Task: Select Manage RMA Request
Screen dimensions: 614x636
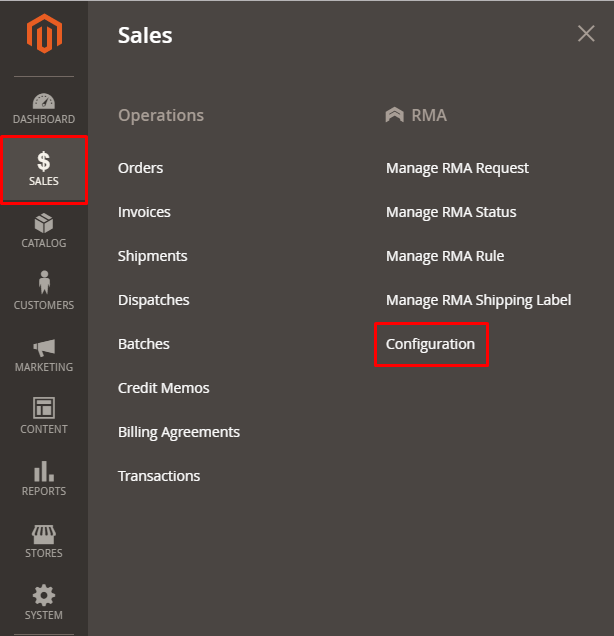Action: pyautogui.click(x=457, y=168)
